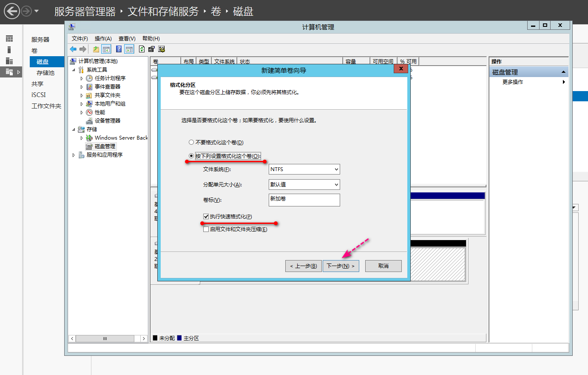Expand the 本地用户和组 tree arrow
This screenshot has width=588, height=375.
coord(82,104)
